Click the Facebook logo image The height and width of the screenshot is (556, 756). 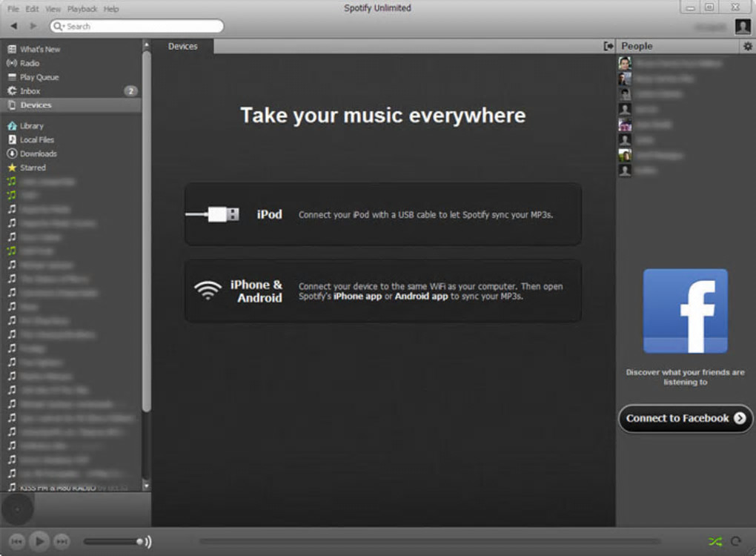[685, 311]
